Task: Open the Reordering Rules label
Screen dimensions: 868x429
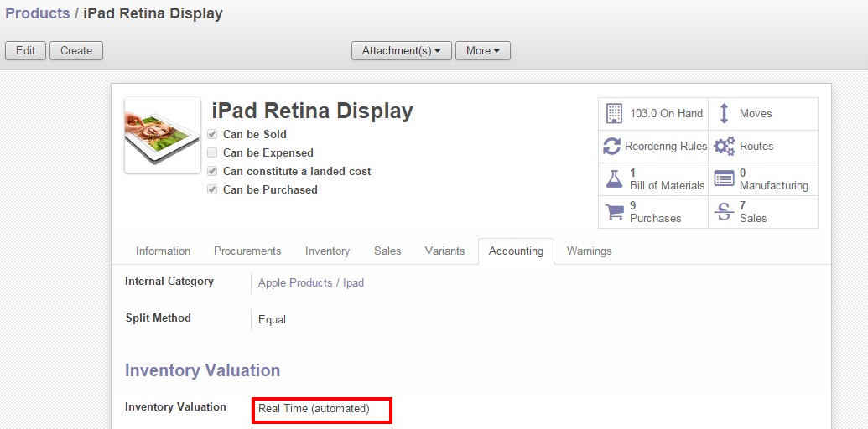Action: coord(666,146)
